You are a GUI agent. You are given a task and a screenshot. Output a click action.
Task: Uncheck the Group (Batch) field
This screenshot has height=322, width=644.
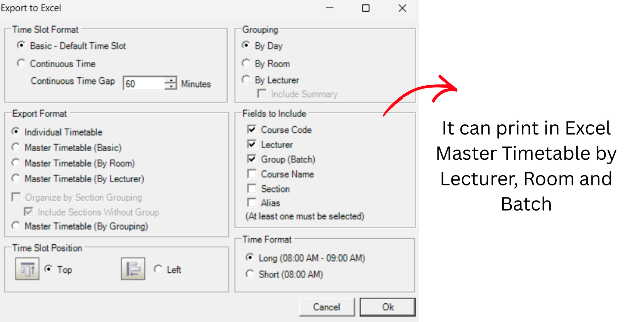tap(252, 159)
